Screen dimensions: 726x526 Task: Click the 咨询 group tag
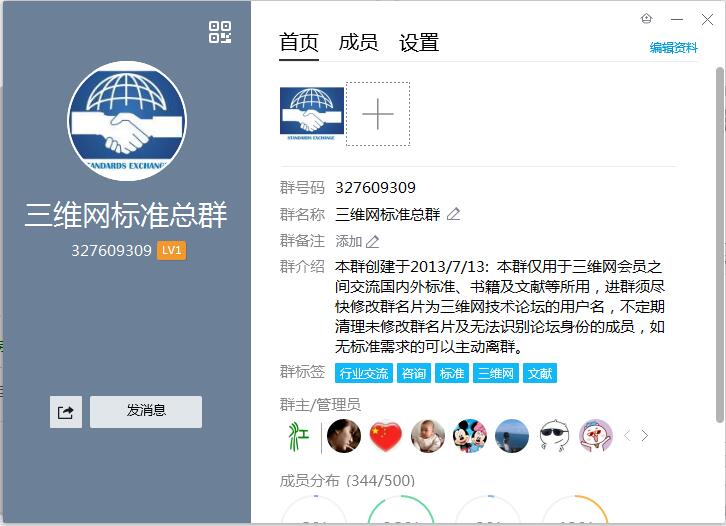coord(414,373)
